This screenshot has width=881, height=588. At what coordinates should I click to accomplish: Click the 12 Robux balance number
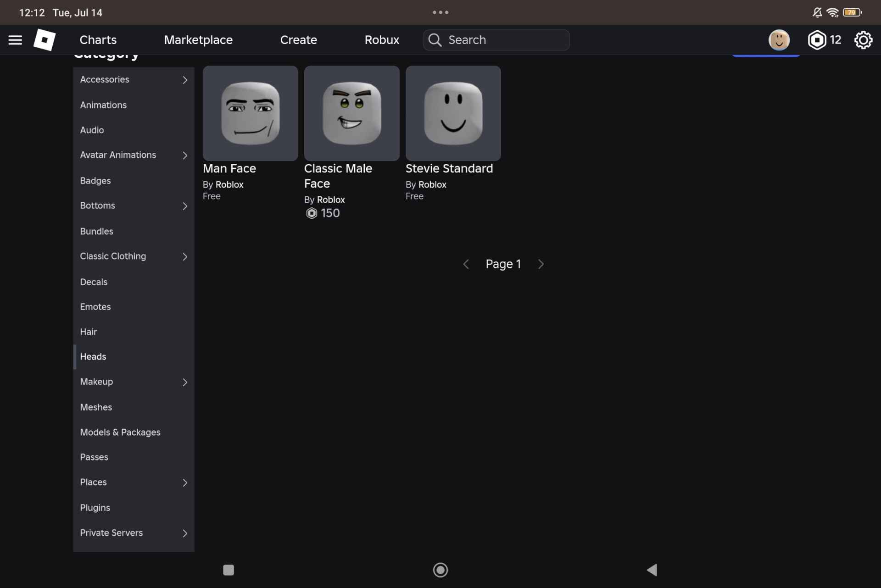(x=835, y=40)
